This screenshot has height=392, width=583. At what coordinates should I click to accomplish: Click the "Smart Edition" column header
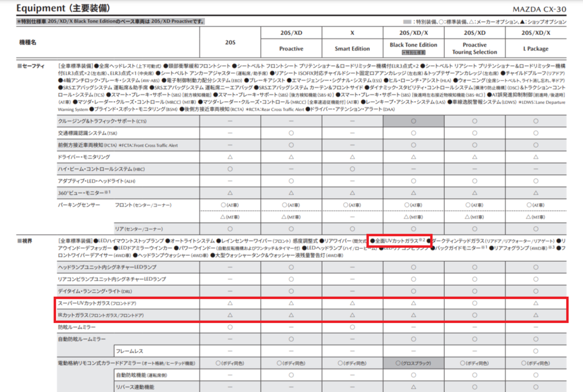pos(352,49)
